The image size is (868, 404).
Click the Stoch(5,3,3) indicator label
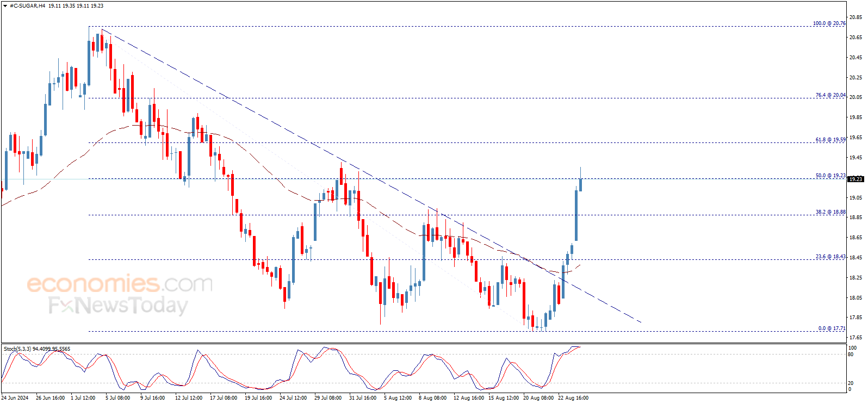coord(37,349)
